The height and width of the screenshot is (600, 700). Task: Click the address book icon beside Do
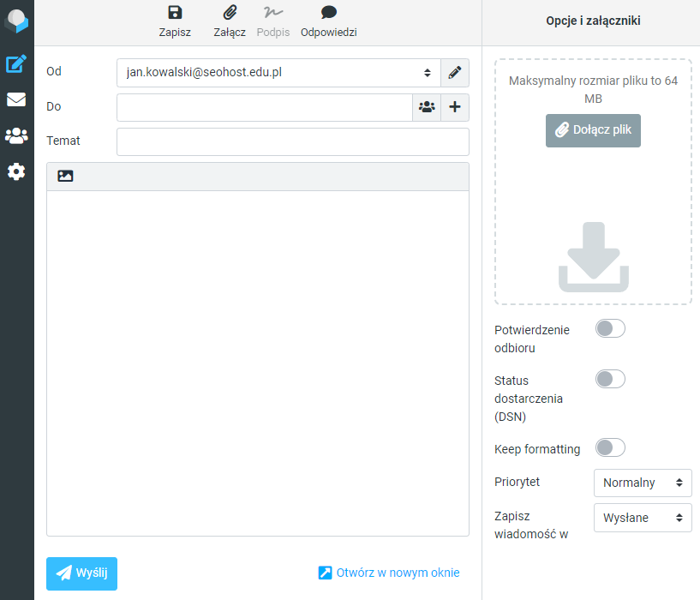coord(427,107)
